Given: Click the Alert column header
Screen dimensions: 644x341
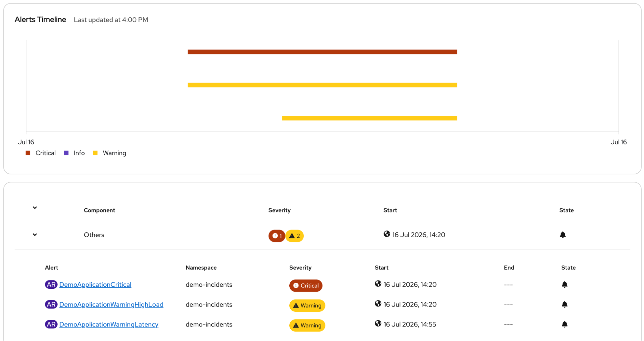Looking at the screenshot, I should click(52, 268).
